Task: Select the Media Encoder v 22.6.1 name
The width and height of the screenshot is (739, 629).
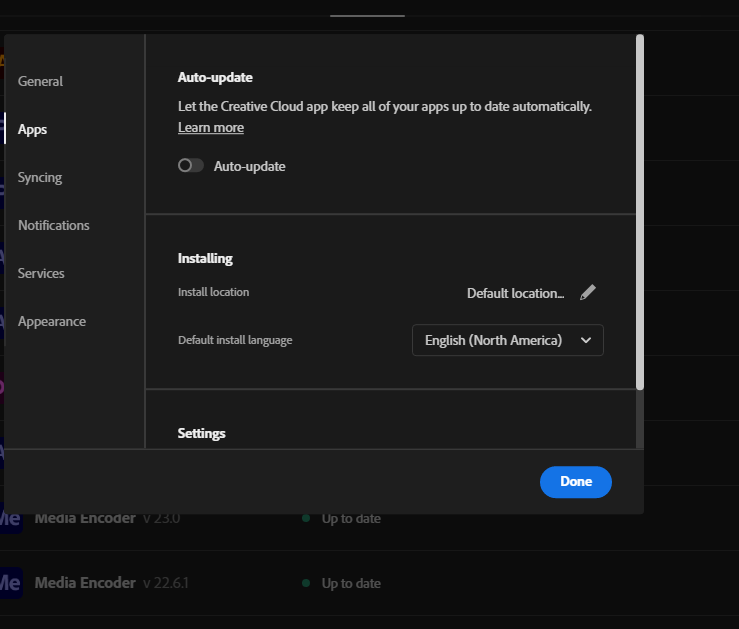Action: pyautogui.click(x=85, y=583)
